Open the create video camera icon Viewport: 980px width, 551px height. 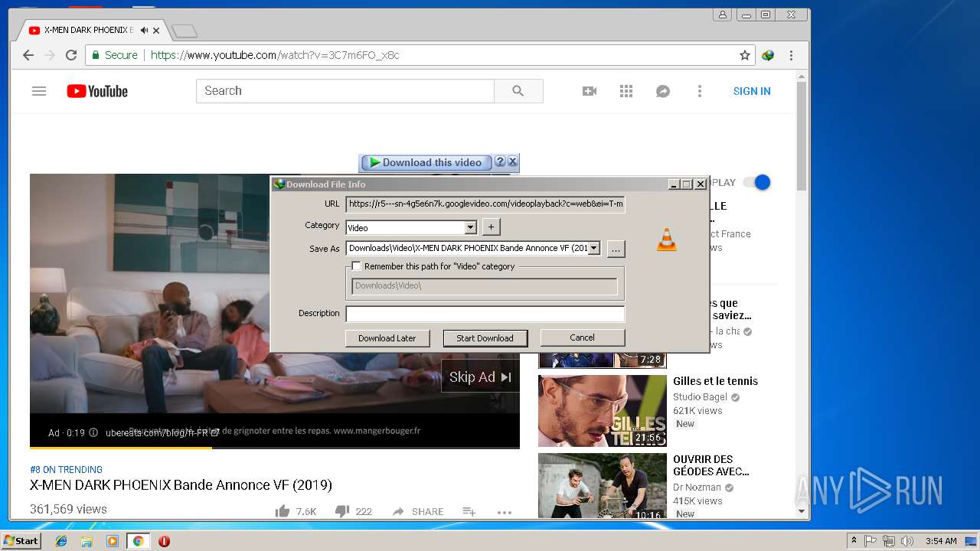click(590, 91)
